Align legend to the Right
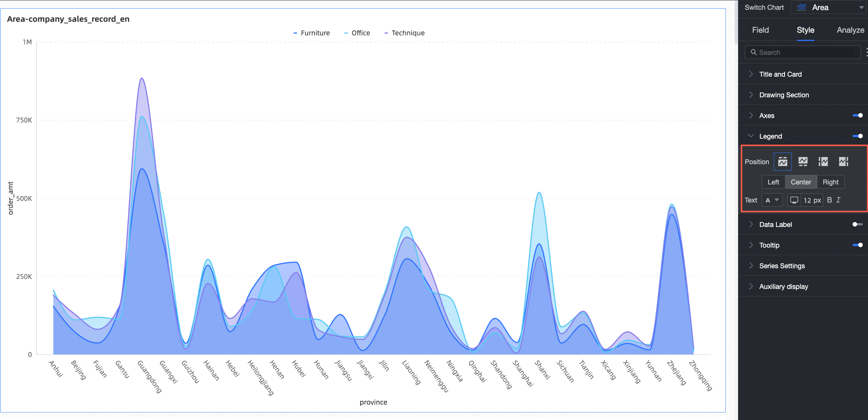Image resolution: width=868 pixels, height=420 pixels. [830, 182]
